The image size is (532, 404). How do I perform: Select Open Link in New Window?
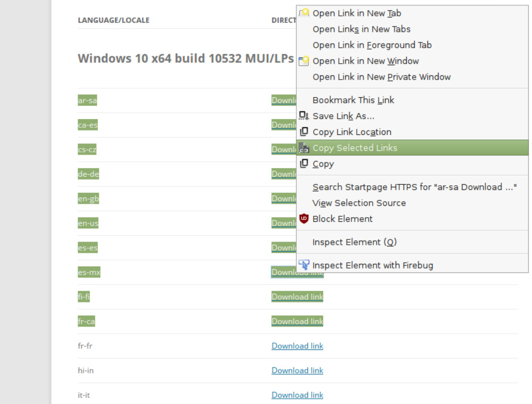(x=412, y=61)
